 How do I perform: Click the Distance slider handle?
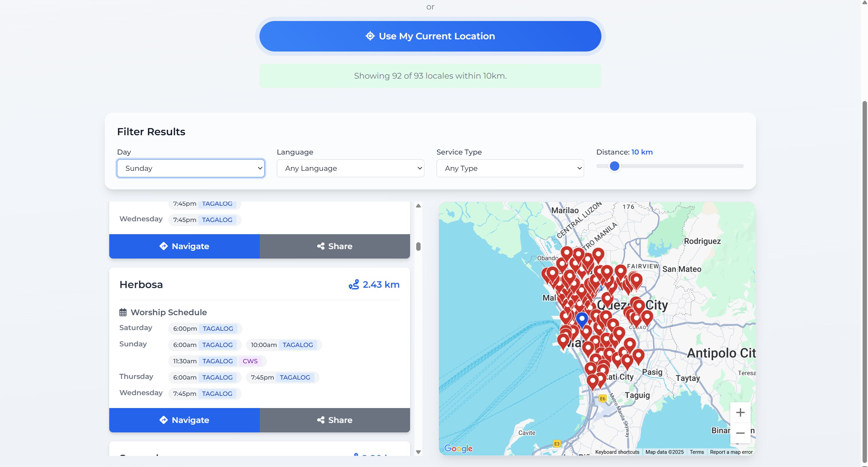point(614,166)
